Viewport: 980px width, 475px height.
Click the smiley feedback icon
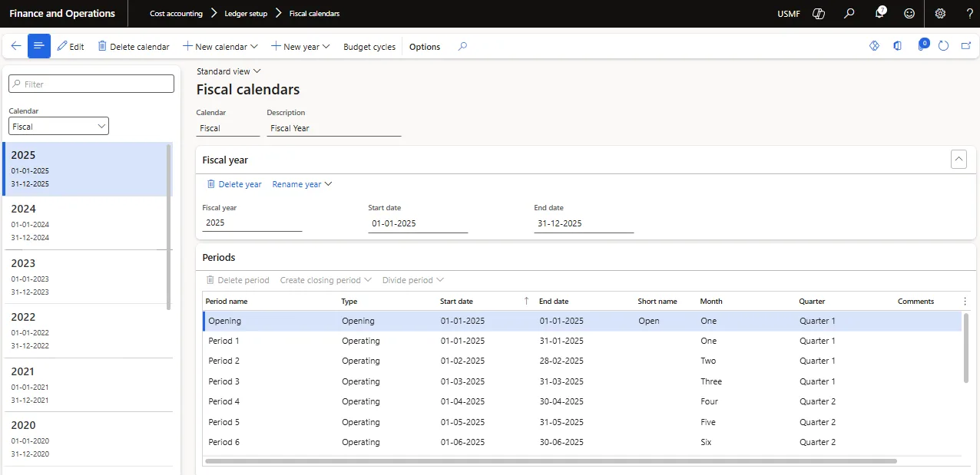909,14
